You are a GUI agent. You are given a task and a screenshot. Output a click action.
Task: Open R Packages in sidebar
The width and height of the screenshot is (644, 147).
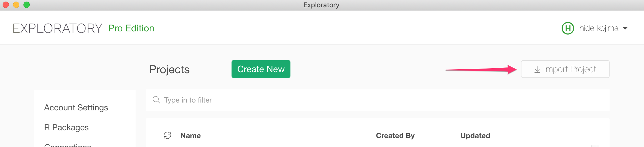click(66, 127)
